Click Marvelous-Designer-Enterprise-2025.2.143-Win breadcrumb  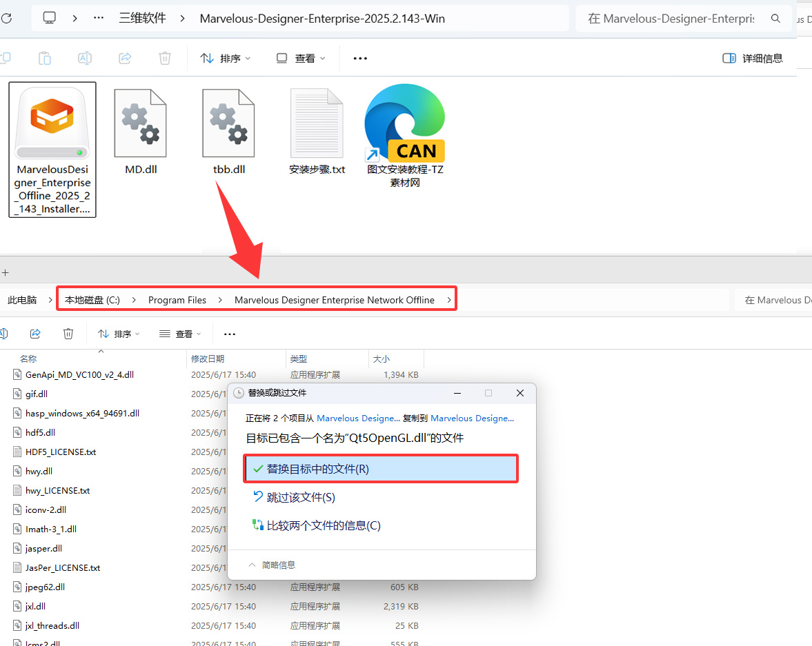tap(322, 19)
